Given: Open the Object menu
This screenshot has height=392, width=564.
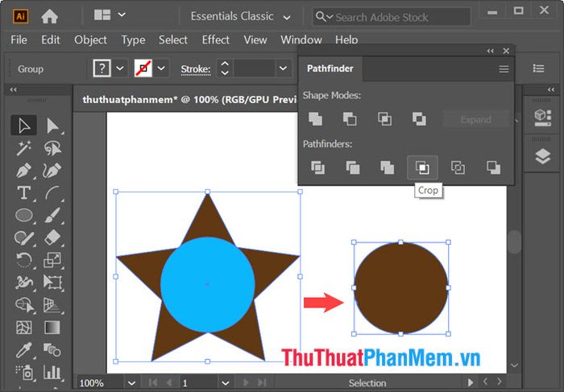Looking at the screenshot, I should pos(90,39).
